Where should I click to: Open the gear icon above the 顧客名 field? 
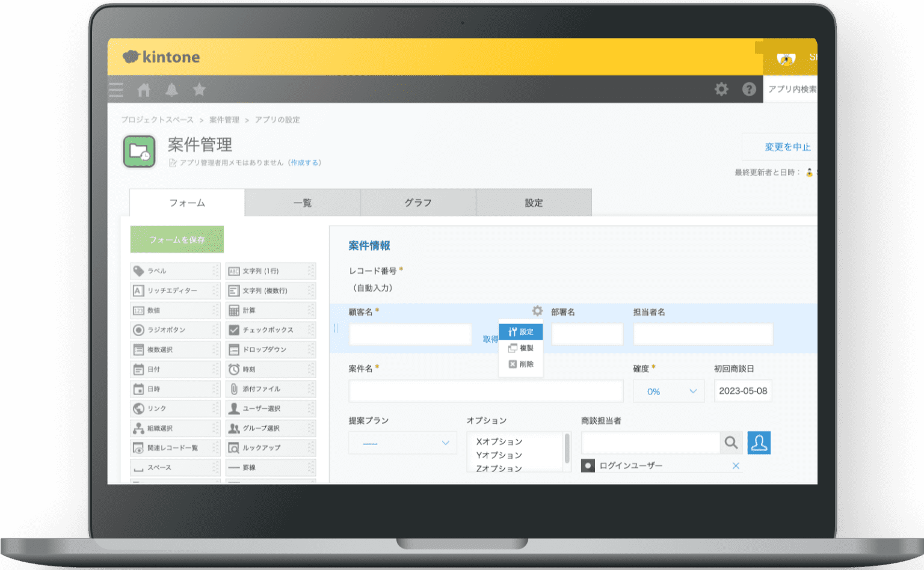[536, 311]
